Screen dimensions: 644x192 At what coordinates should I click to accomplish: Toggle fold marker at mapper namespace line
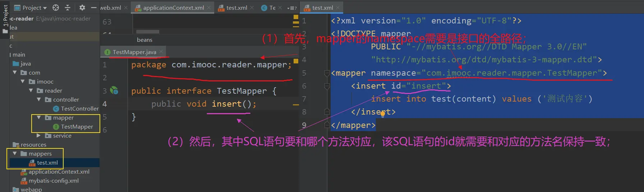click(327, 73)
